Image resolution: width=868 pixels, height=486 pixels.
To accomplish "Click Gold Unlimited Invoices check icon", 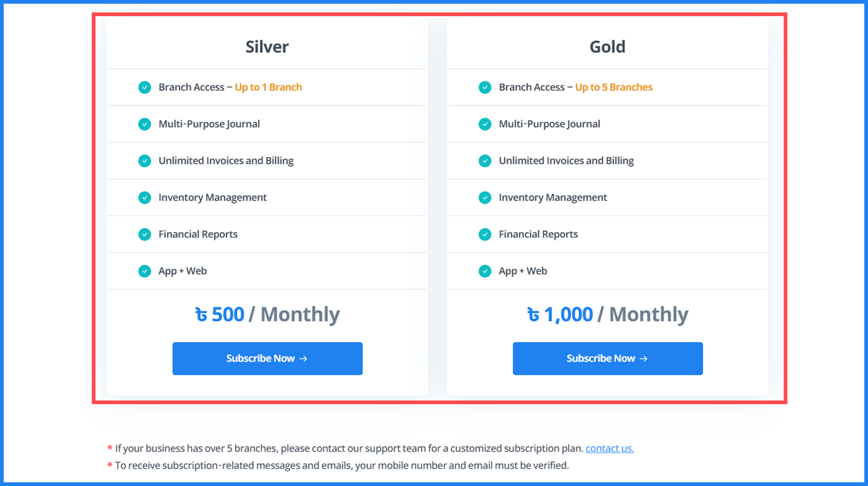I will (485, 161).
